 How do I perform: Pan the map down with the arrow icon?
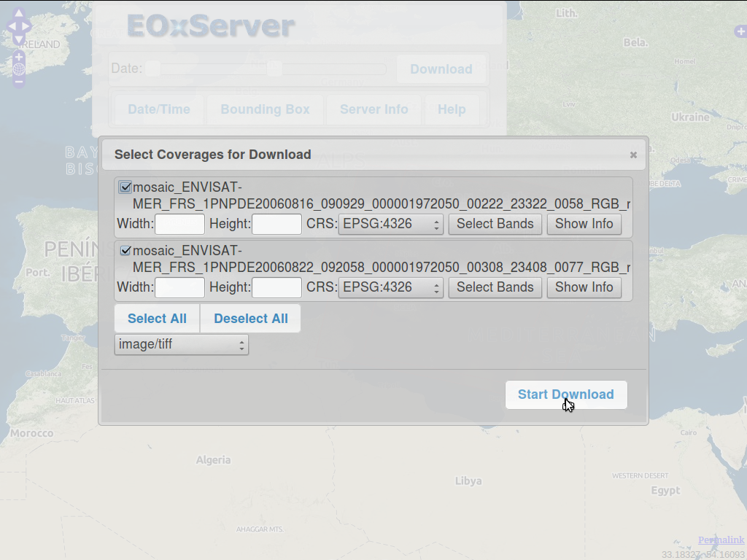click(18, 39)
